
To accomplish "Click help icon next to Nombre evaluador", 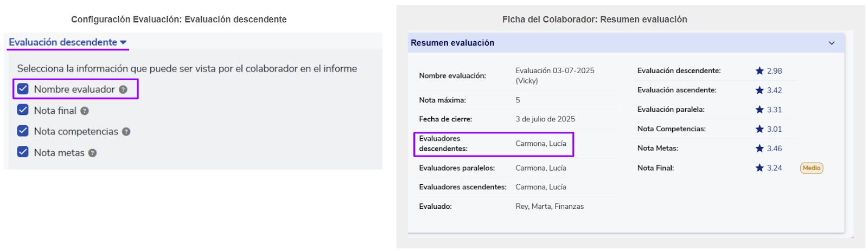I will 123,89.
